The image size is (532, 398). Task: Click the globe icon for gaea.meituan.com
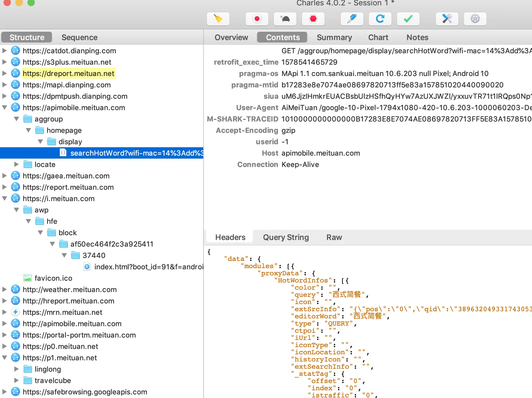point(16,176)
